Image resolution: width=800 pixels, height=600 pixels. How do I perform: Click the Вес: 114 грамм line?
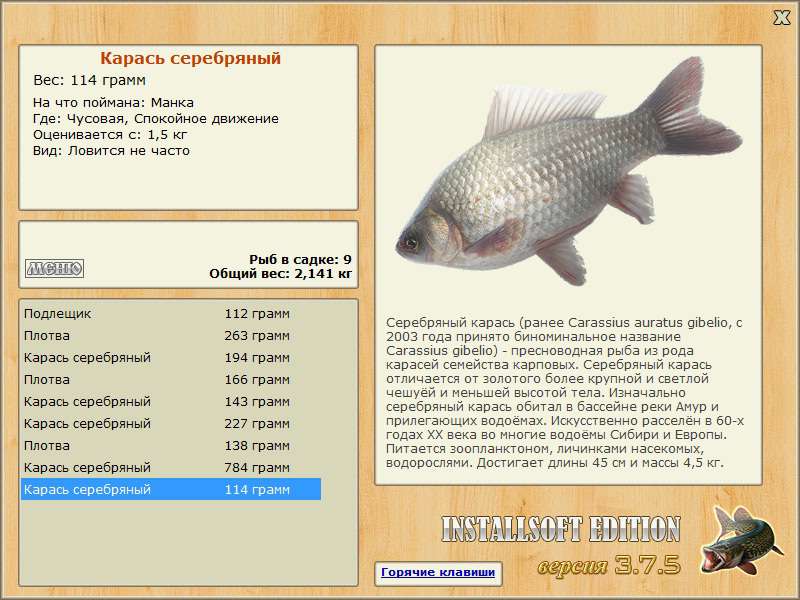click(x=89, y=81)
